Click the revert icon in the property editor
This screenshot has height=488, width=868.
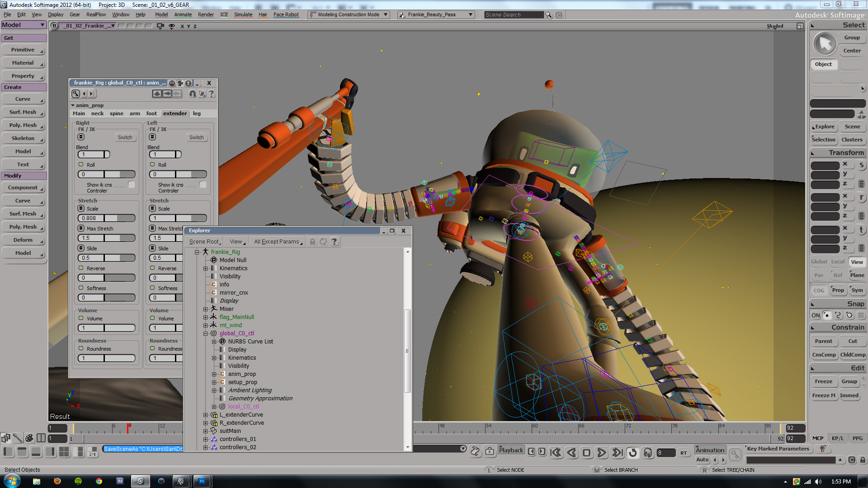pos(193,94)
